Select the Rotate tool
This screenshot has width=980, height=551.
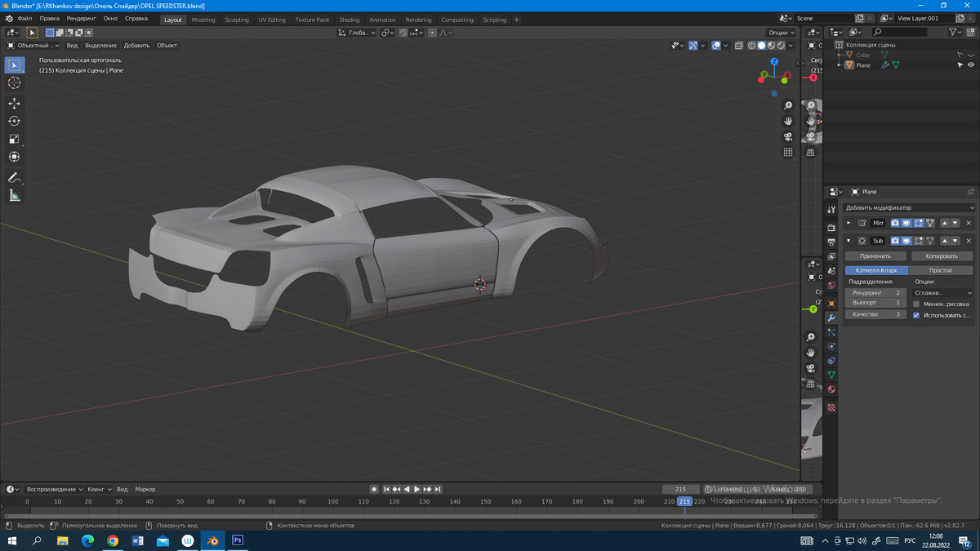tap(15, 122)
